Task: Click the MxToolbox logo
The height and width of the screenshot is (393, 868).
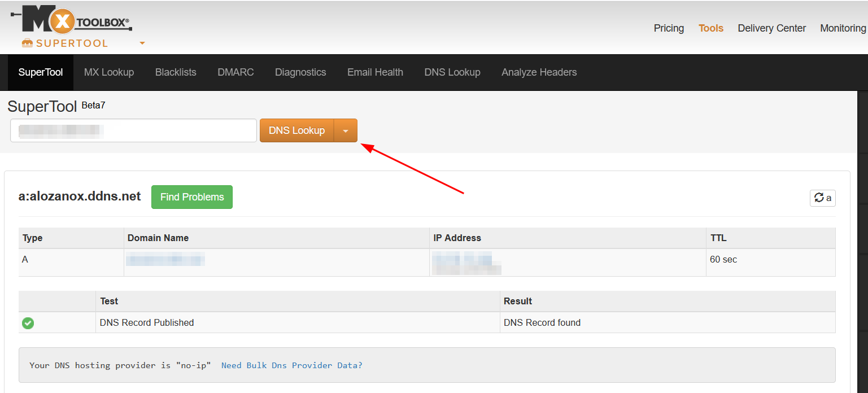Action: click(72, 22)
